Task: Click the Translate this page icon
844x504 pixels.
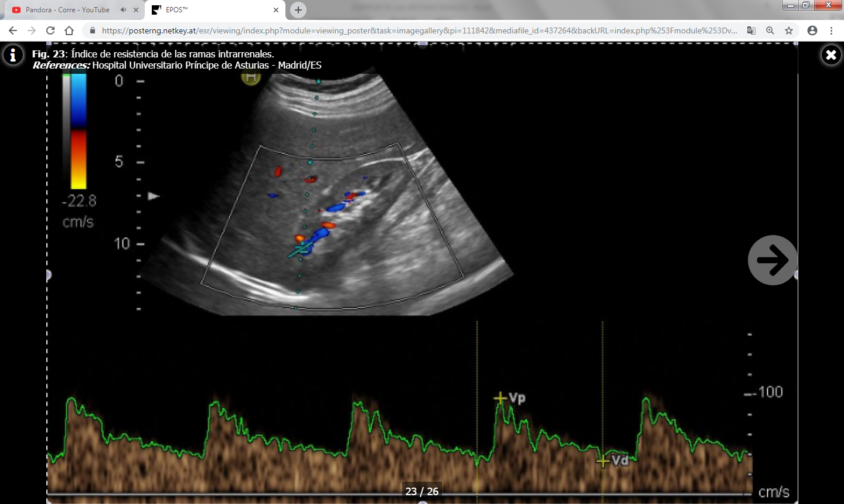Action: (751, 30)
